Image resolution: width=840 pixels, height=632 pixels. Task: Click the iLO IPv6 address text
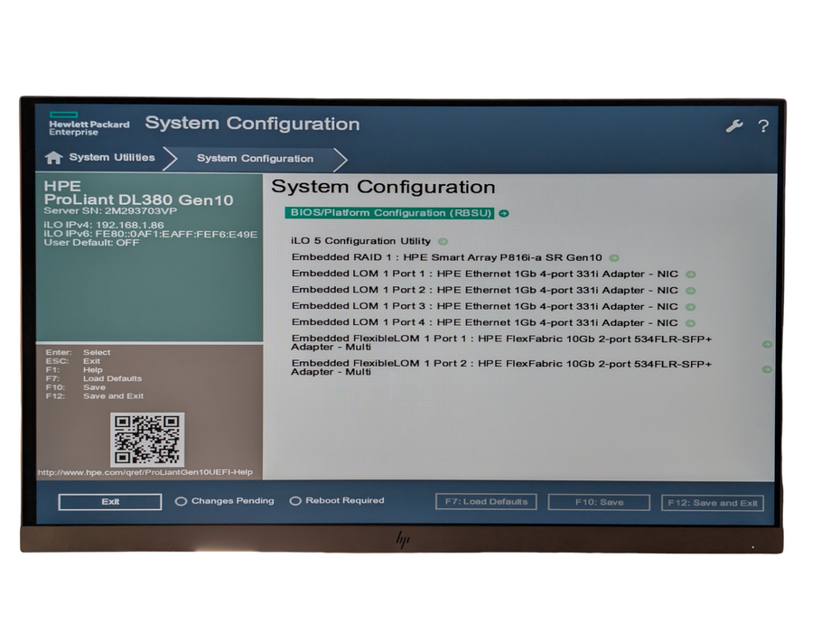click(x=151, y=234)
